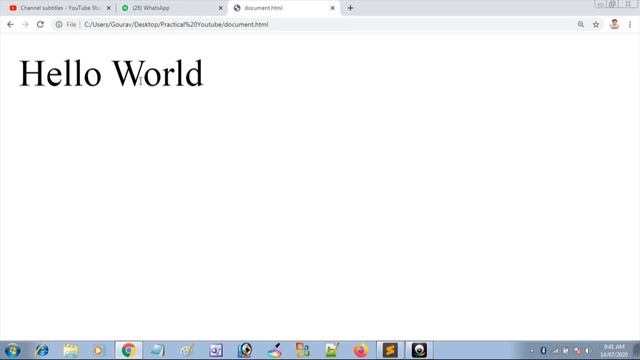Viewport: 640px width, 360px height.
Task: Open Windows Media Player on taskbar
Action: 98,351
